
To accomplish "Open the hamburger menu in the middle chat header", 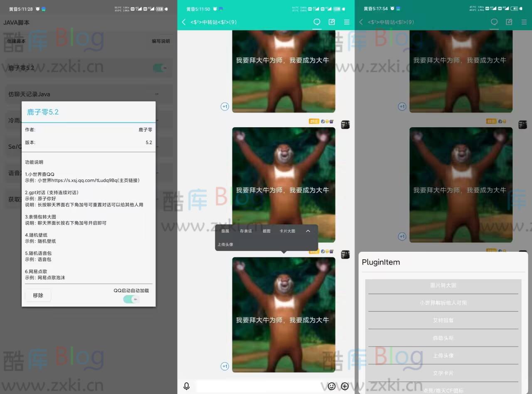I will point(347,22).
